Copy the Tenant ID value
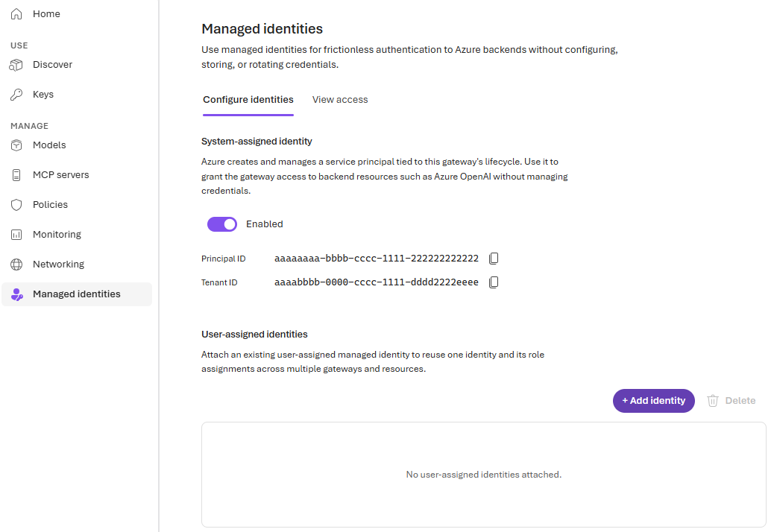774x532 pixels. (x=494, y=282)
